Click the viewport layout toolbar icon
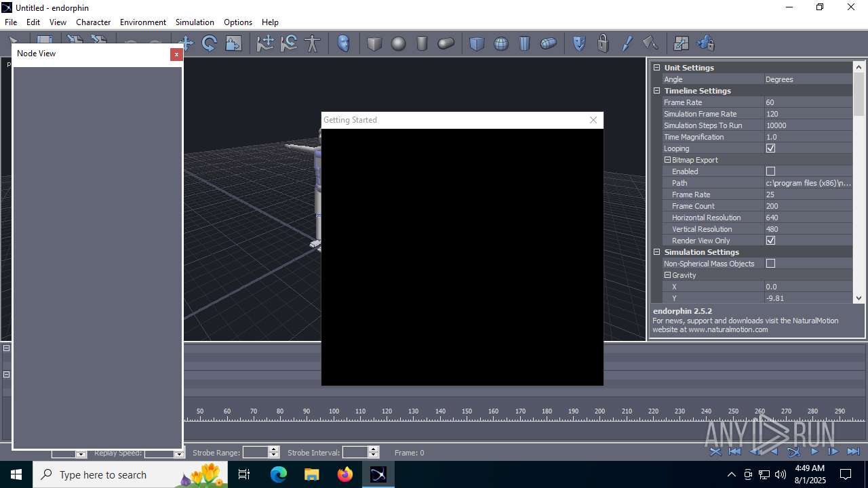This screenshot has height=488, width=868. click(x=682, y=43)
